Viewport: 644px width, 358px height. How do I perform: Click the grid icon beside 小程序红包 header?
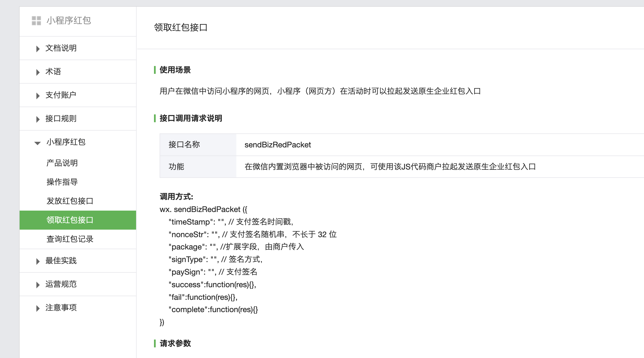click(36, 21)
